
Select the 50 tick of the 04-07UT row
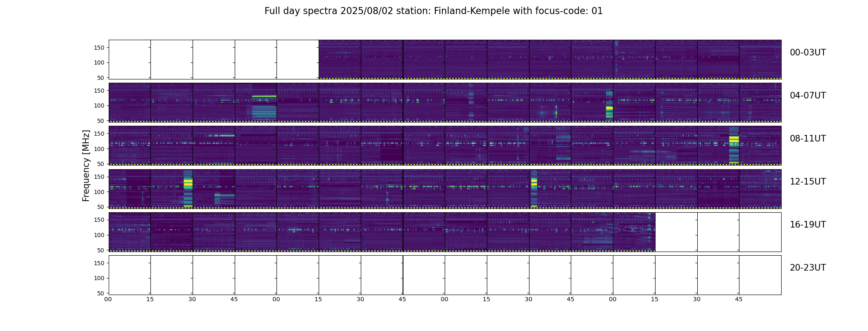pyautogui.click(x=101, y=121)
